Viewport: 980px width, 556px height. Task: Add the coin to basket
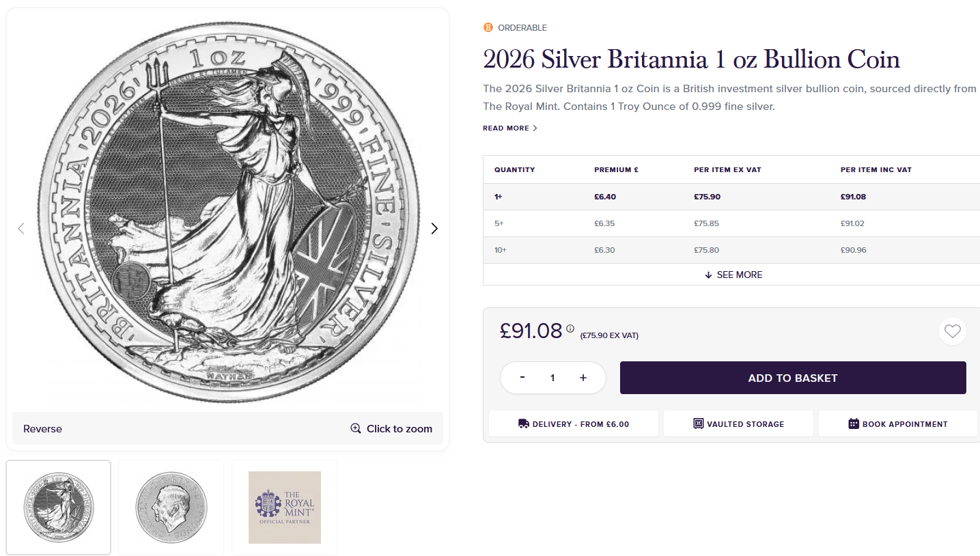792,378
